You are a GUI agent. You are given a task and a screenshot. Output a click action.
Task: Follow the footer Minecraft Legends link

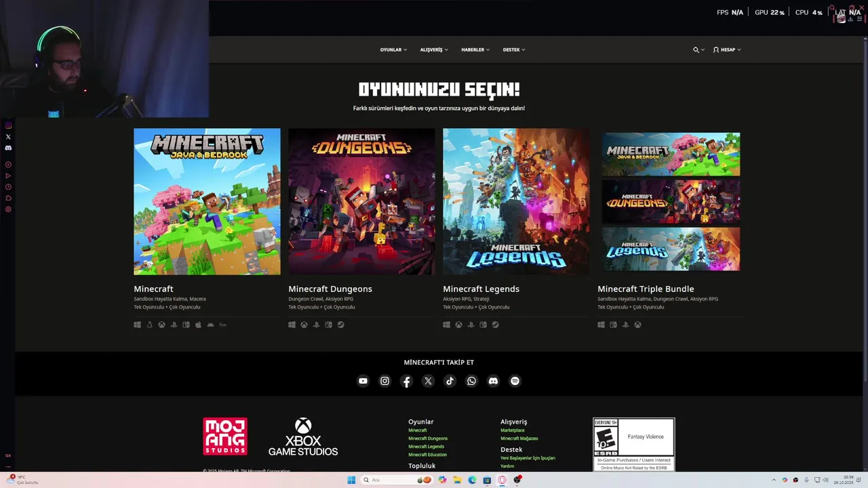pyautogui.click(x=426, y=447)
